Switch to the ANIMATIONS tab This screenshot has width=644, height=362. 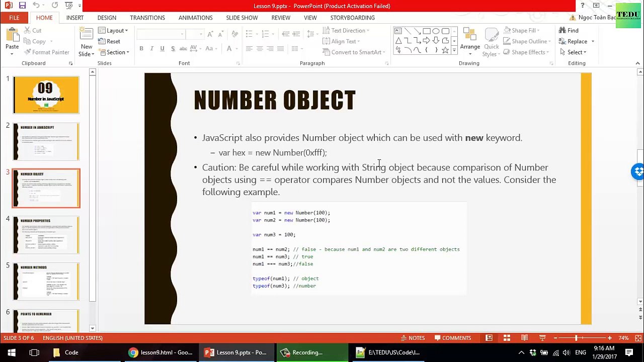click(x=196, y=18)
